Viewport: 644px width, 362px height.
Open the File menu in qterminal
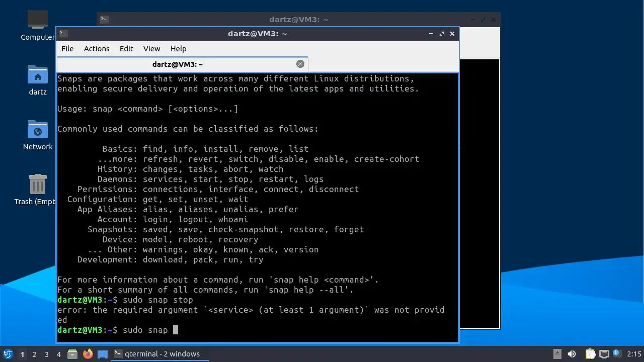67,49
